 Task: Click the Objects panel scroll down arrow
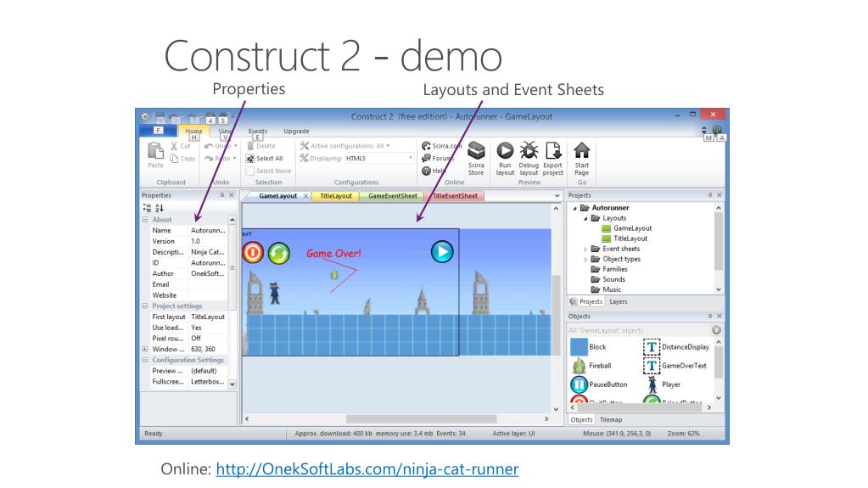pyautogui.click(x=719, y=398)
